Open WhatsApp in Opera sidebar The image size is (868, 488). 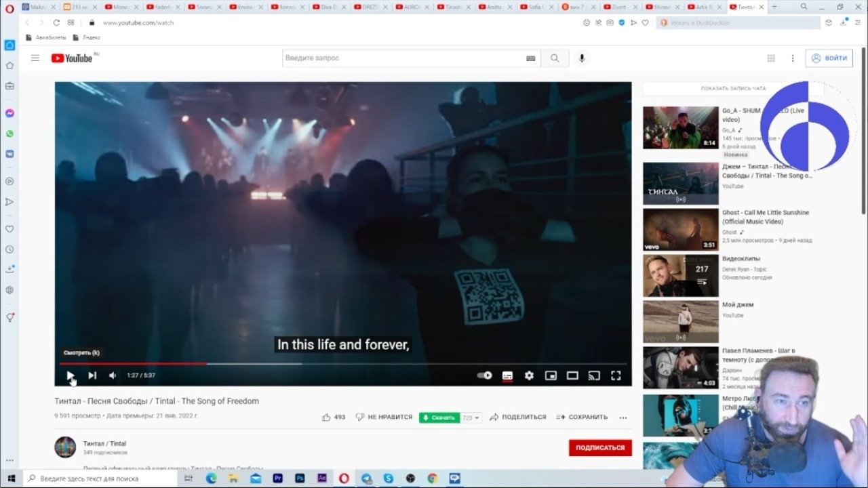(9, 134)
